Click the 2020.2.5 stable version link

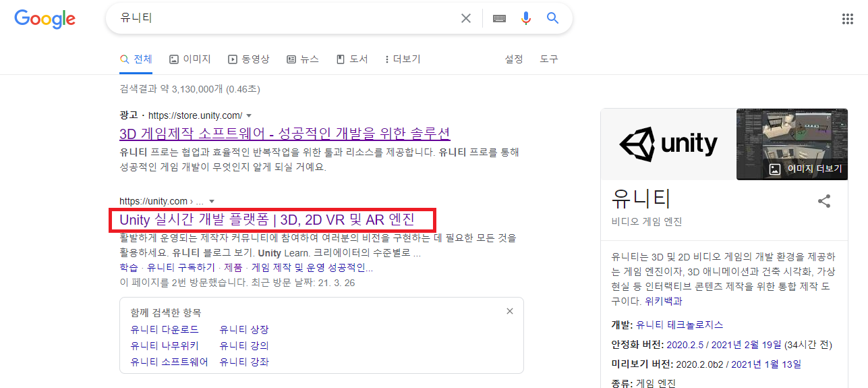[x=686, y=345]
